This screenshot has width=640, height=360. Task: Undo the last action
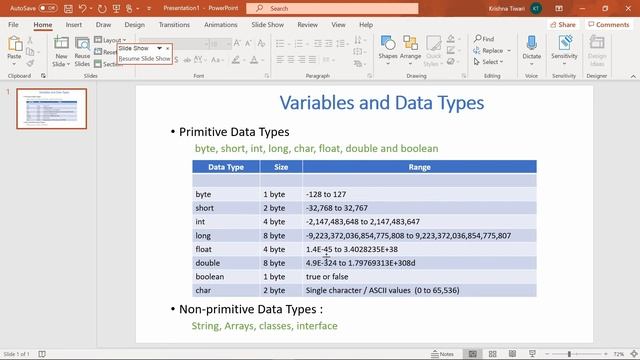[x=82, y=8]
